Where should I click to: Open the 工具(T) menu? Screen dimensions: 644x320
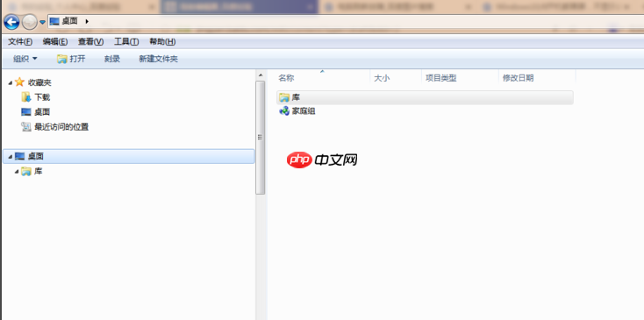pos(126,41)
